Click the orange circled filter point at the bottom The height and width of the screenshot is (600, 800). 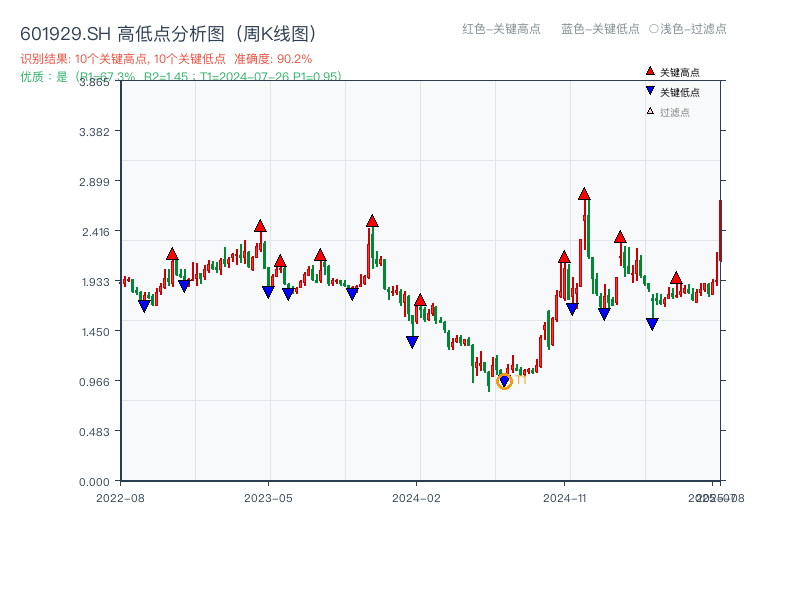click(503, 381)
